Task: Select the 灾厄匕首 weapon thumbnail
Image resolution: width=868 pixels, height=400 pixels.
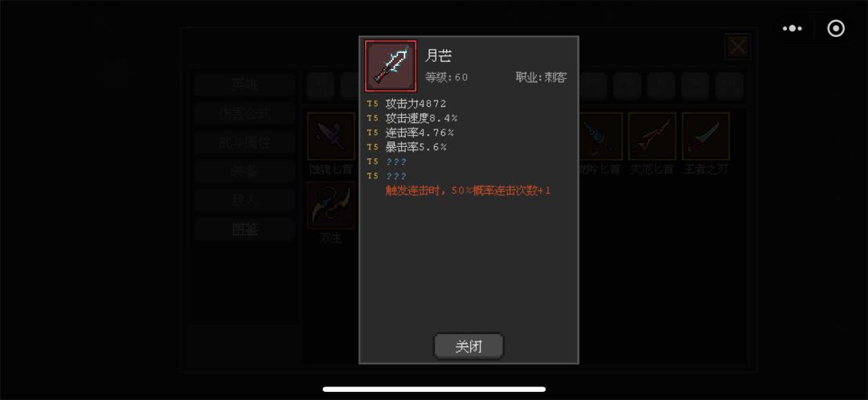Action: pyautogui.click(x=652, y=136)
